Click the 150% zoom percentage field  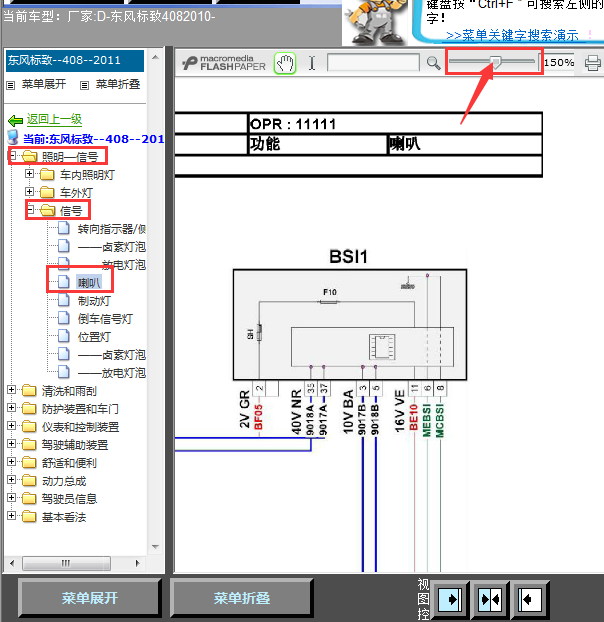point(559,62)
